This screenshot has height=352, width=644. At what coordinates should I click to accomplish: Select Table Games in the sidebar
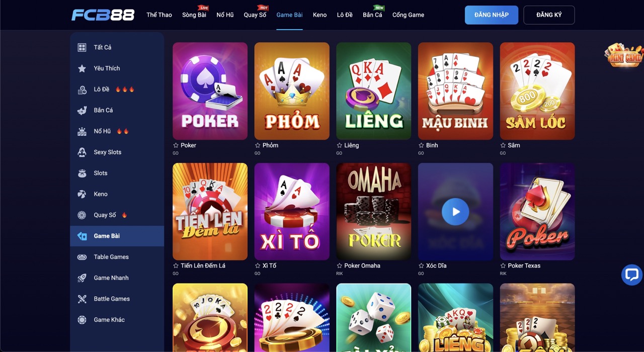117,257
